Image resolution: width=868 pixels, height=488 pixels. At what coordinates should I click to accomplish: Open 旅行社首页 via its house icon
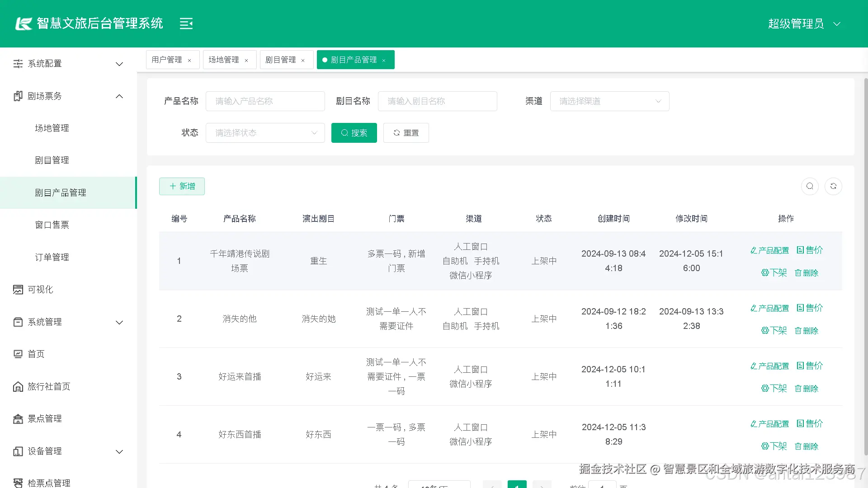point(18,387)
